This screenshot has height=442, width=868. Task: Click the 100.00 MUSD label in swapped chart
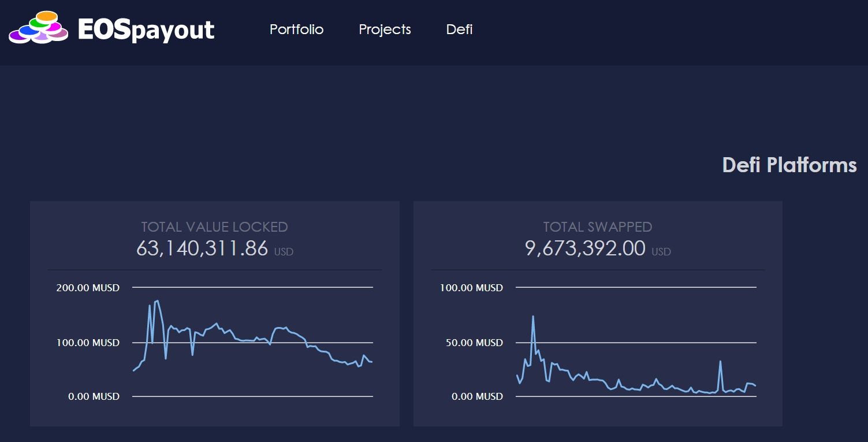click(471, 288)
